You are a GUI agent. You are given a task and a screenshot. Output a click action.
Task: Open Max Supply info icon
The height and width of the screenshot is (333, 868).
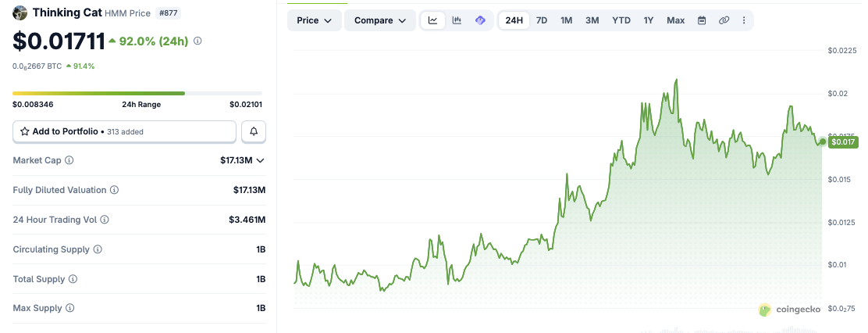69,308
